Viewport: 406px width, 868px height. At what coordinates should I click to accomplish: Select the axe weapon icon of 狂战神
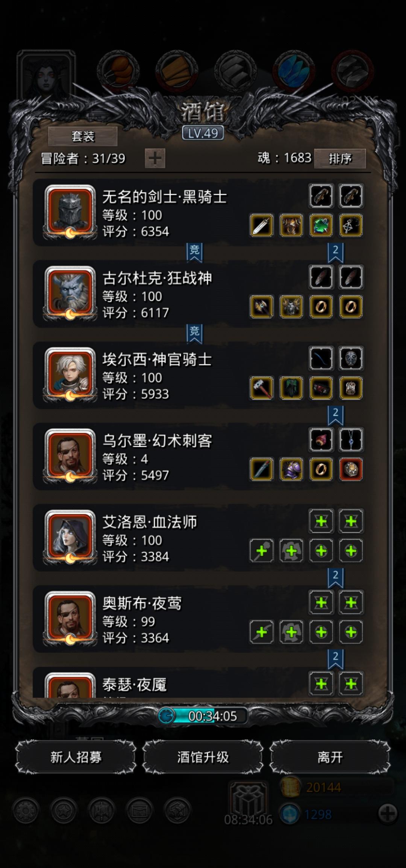tap(261, 307)
